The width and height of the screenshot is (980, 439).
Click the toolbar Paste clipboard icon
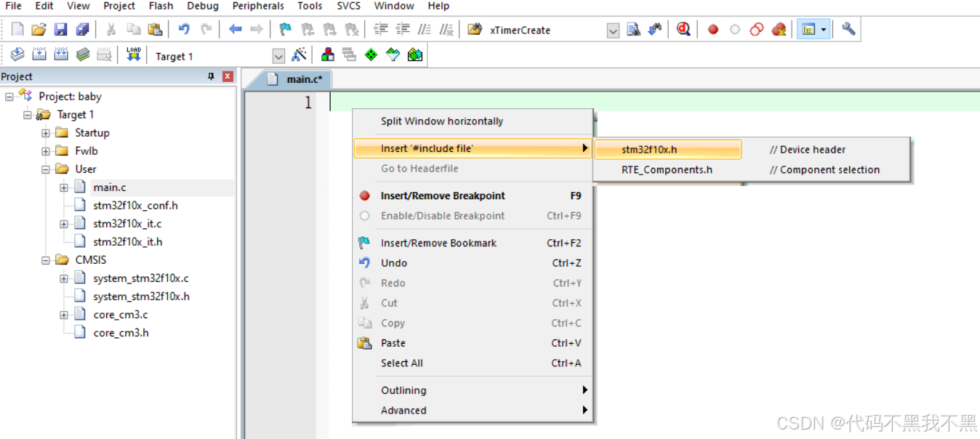[155, 30]
